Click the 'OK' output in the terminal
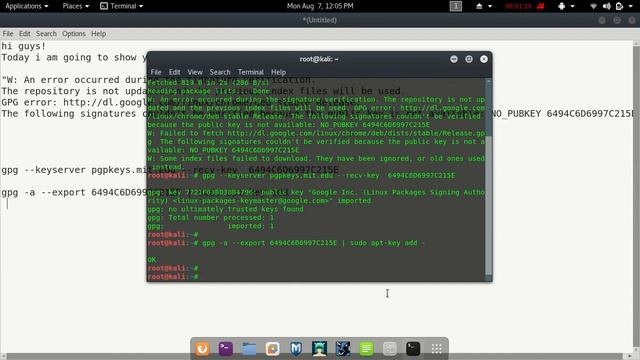Image resolution: width=640 pixels, height=360 pixels. (x=152, y=260)
